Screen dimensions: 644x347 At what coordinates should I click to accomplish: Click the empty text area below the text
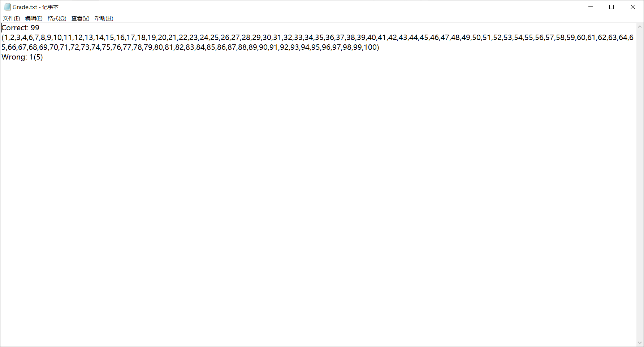[318, 202]
